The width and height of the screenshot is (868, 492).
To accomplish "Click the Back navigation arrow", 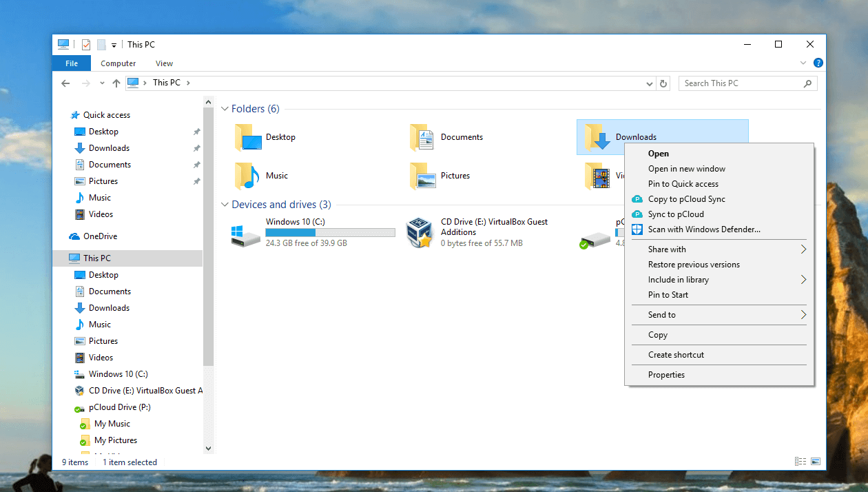I will point(65,83).
